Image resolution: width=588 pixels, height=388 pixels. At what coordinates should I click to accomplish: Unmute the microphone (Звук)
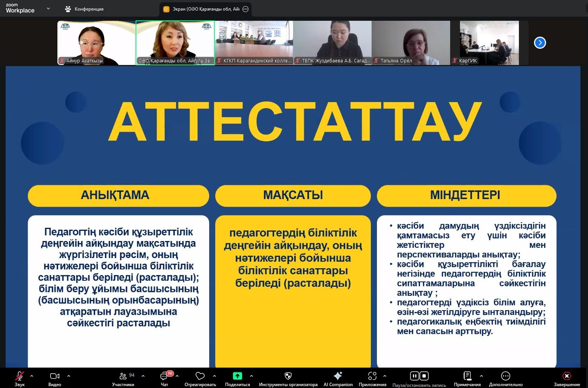(19, 376)
